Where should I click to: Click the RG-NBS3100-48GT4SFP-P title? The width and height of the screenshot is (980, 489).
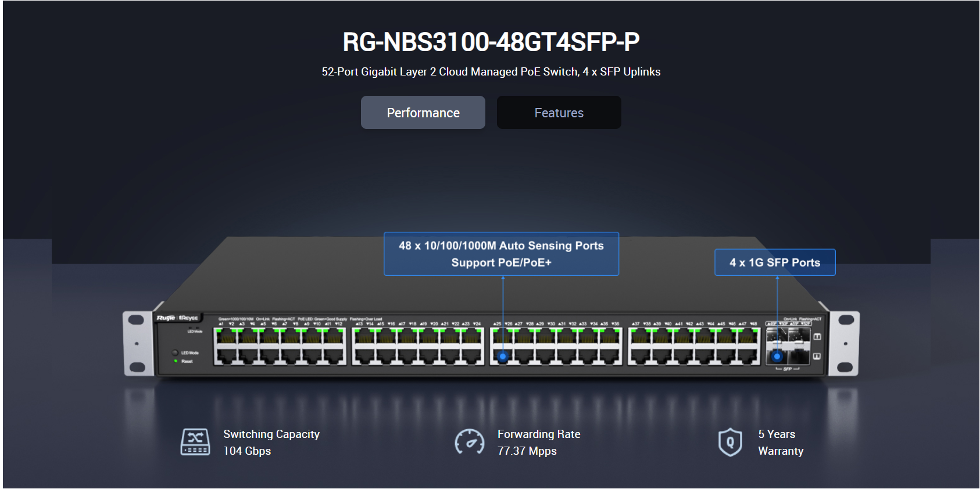(491, 42)
